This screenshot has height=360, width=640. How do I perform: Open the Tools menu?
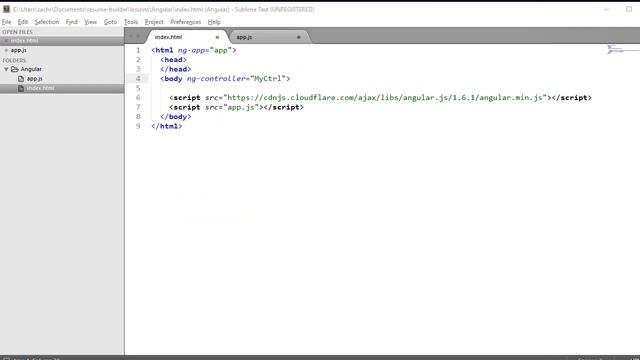(x=131, y=22)
